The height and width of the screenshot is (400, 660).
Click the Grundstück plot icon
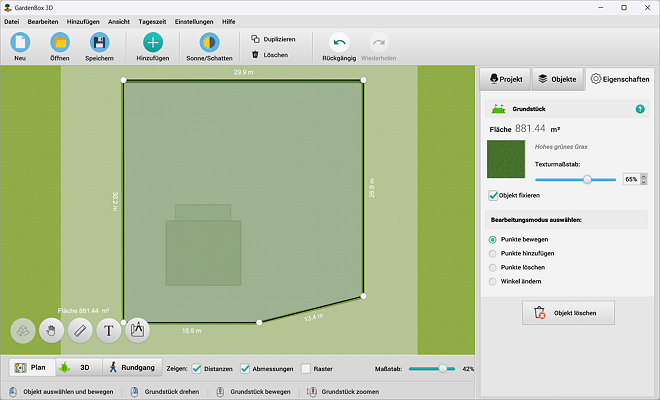pyautogui.click(x=498, y=109)
